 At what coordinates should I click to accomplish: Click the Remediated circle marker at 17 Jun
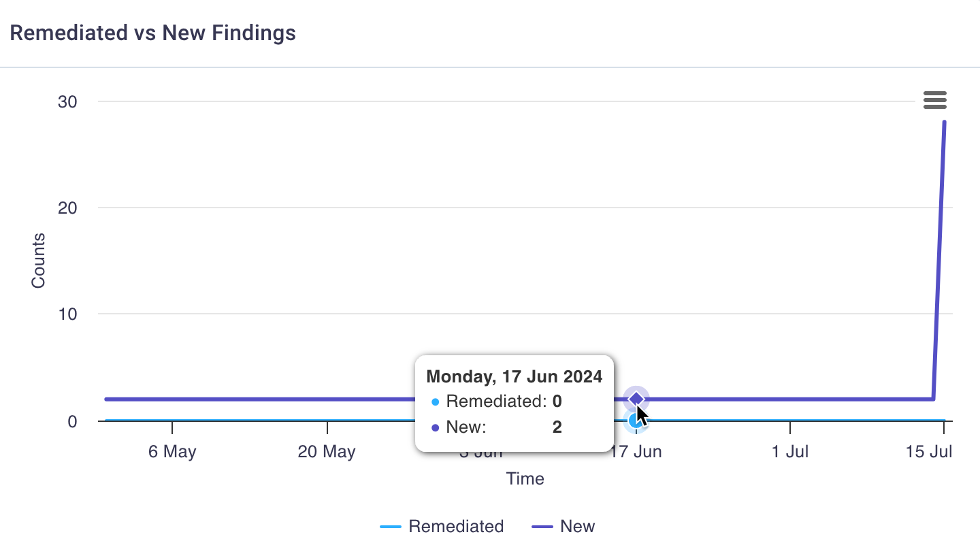tap(634, 421)
